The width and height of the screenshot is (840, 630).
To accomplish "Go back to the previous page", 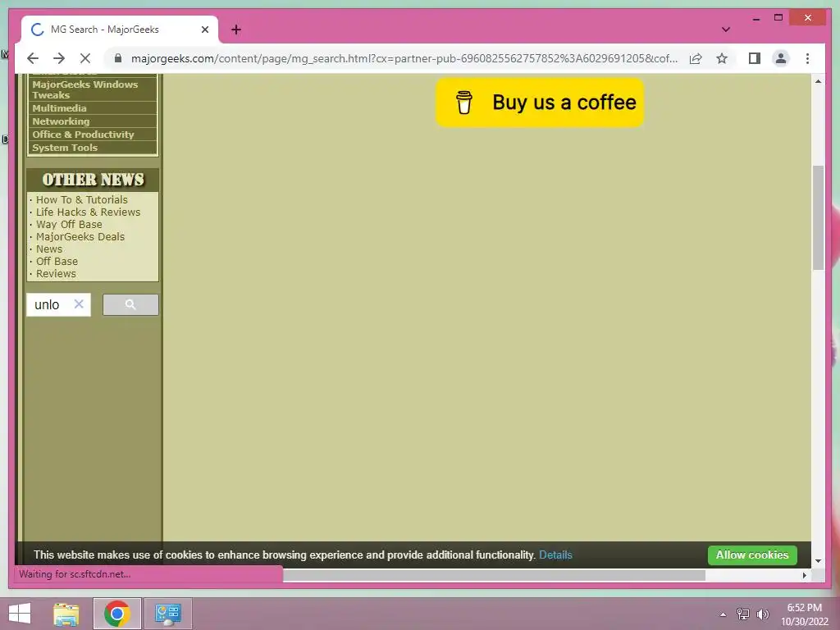I will point(33,58).
